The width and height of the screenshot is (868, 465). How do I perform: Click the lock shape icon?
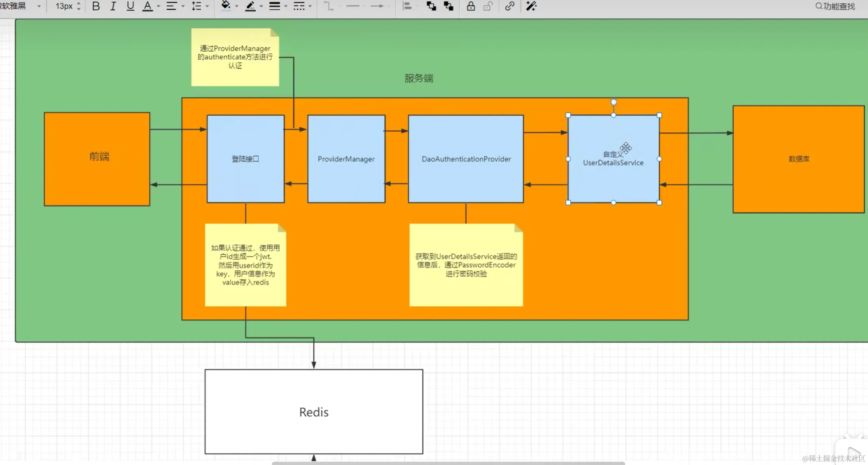click(x=471, y=6)
